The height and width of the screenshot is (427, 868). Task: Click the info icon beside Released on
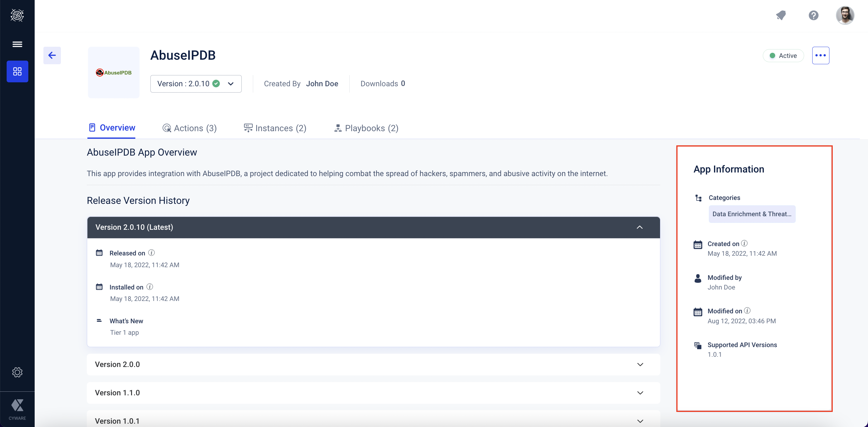click(152, 253)
